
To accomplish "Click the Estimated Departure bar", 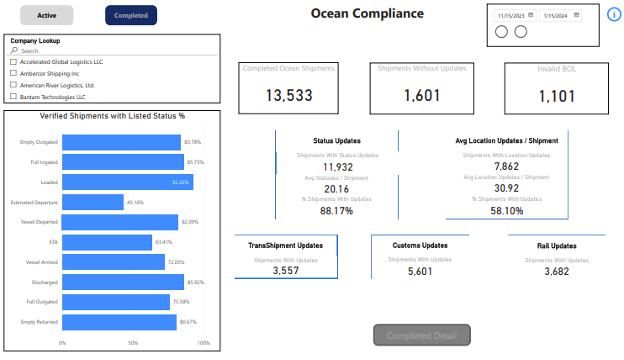I will pos(93,202).
